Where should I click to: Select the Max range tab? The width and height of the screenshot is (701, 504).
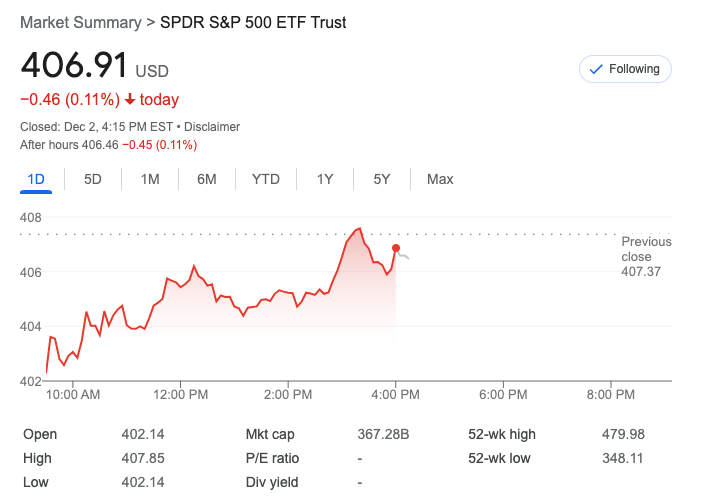point(440,179)
